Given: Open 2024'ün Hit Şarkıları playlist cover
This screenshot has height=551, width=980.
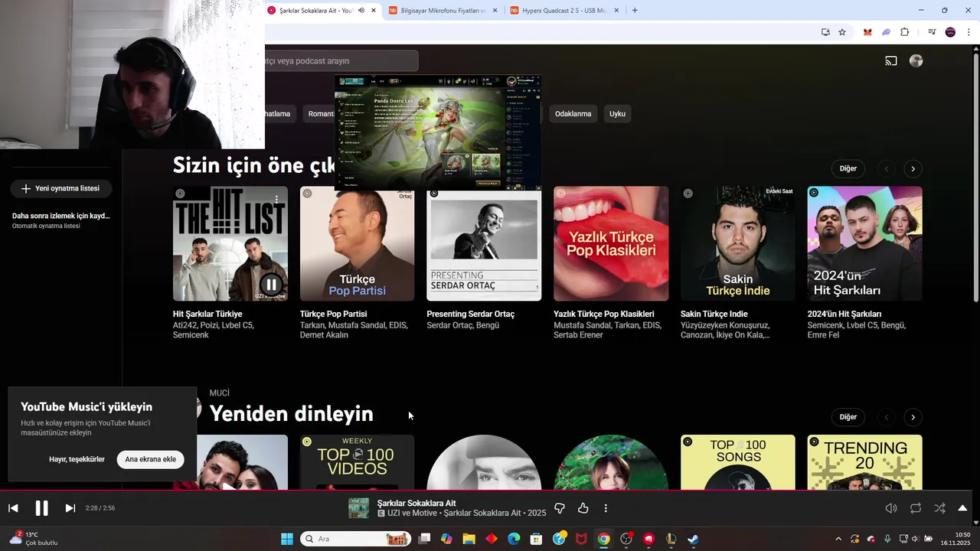Looking at the screenshot, I should pos(865,244).
